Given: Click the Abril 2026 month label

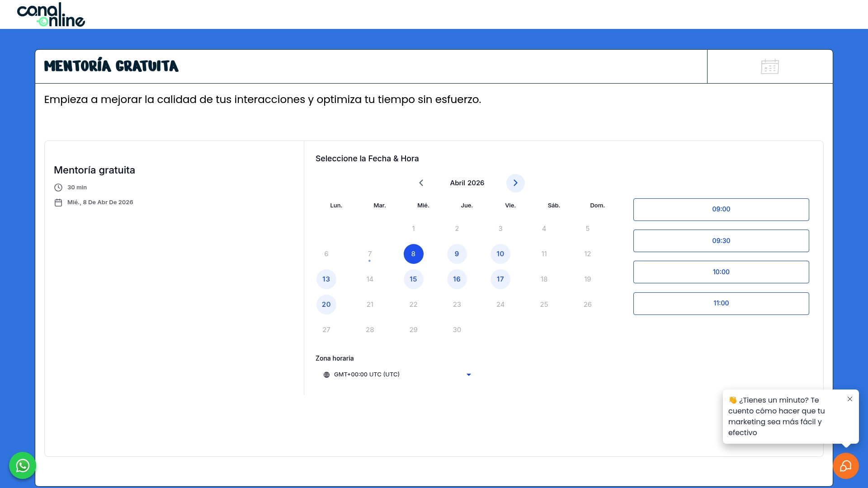Looking at the screenshot, I should pos(467,183).
